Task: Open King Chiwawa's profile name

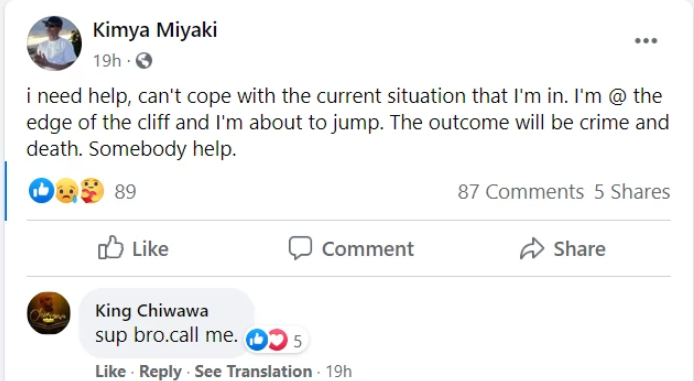Action: pos(151,311)
